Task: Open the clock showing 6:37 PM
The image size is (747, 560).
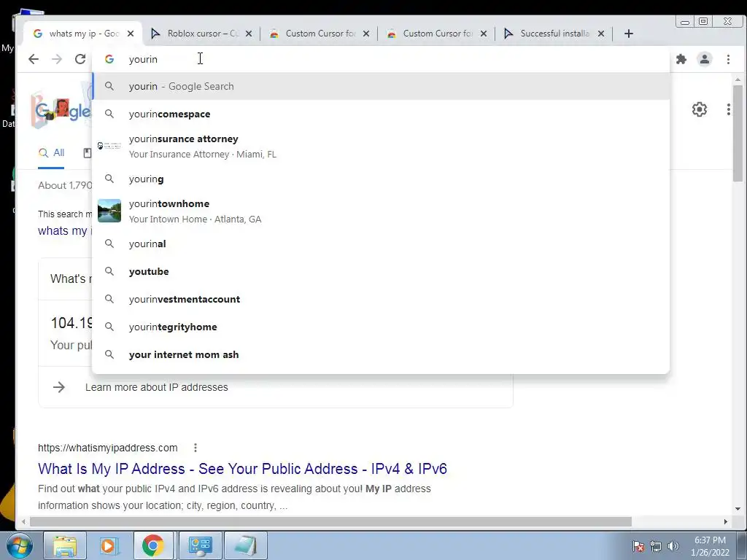Action: [x=710, y=546]
